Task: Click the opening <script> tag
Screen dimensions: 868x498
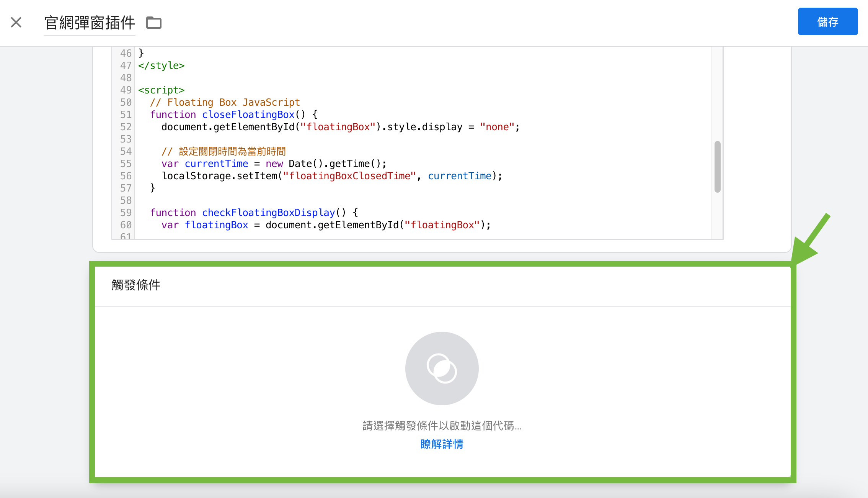Action: click(161, 90)
